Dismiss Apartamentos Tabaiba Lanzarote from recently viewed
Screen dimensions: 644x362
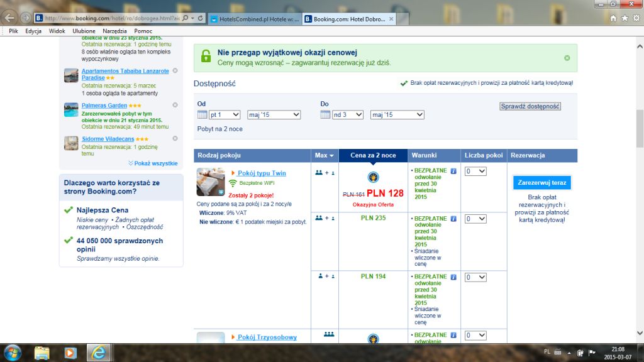tap(175, 70)
